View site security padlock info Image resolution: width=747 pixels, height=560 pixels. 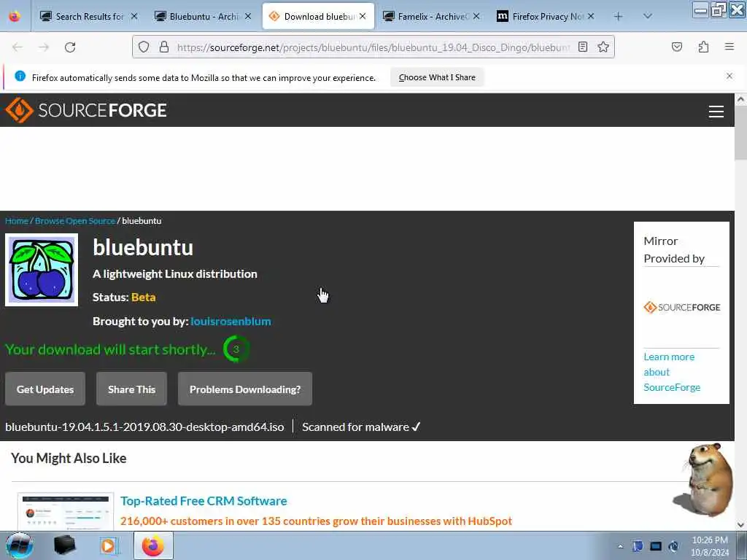tap(164, 47)
